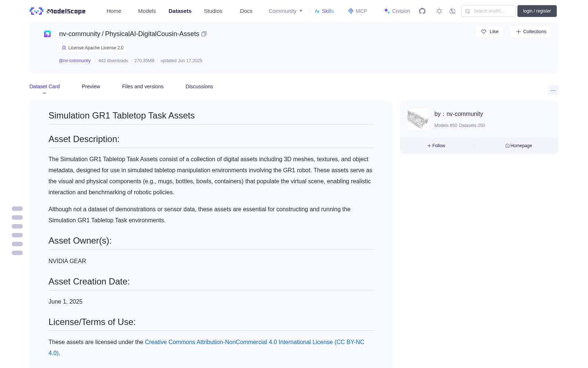Click the login / register button
Viewport: 588px width, 368px height.
tap(537, 11)
